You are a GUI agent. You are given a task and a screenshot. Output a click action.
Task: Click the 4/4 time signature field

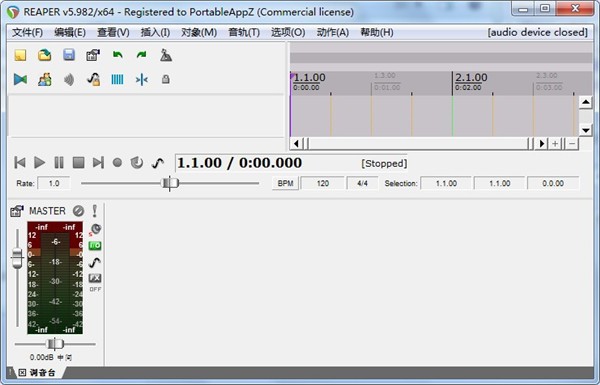click(362, 183)
